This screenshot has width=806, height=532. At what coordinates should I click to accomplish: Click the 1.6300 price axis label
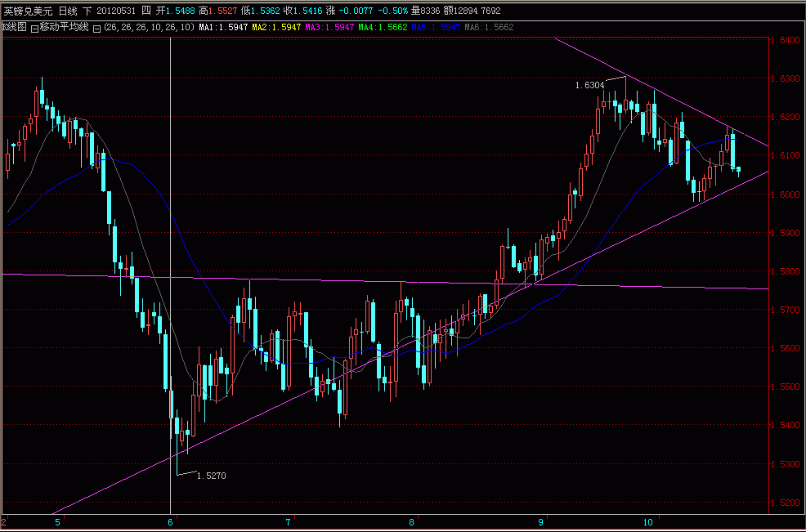[x=786, y=78]
